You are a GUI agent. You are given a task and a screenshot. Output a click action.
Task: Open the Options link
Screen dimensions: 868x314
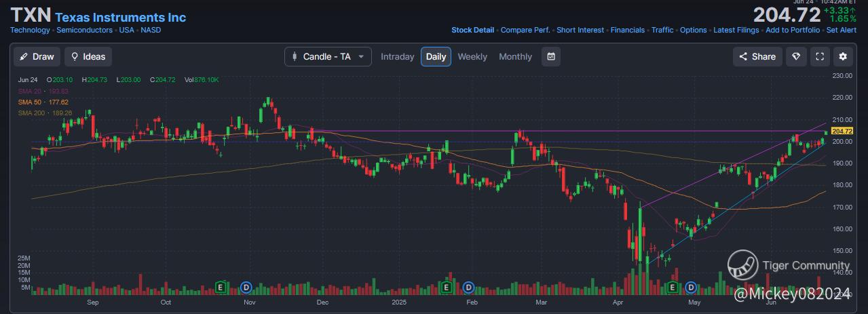(694, 31)
